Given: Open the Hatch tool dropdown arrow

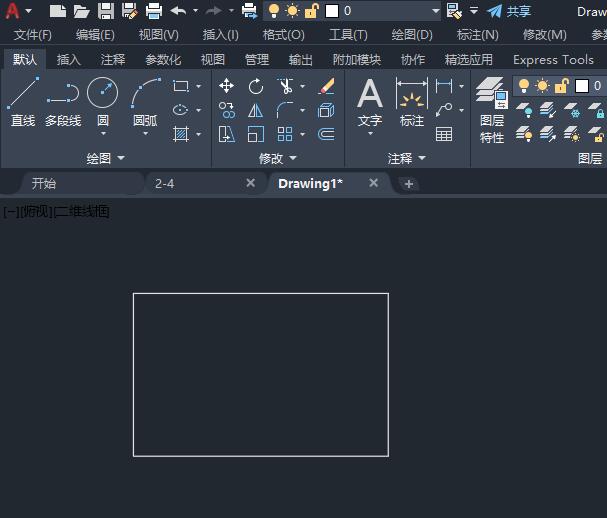Looking at the screenshot, I should tap(198, 134).
